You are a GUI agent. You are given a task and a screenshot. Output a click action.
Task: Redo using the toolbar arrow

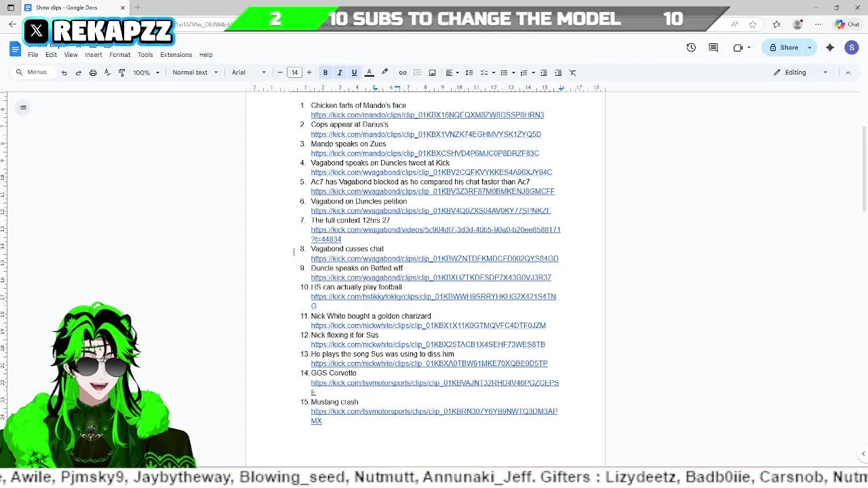tap(79, 73)
